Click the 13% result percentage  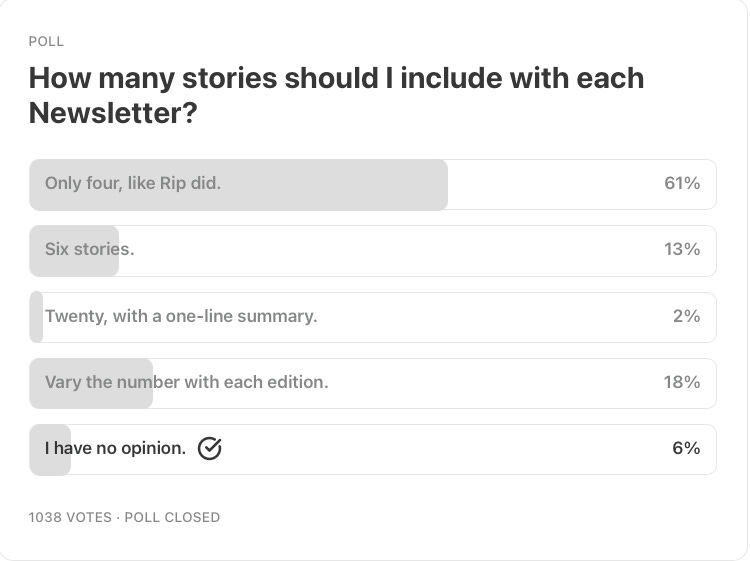(x=682, y=249)
